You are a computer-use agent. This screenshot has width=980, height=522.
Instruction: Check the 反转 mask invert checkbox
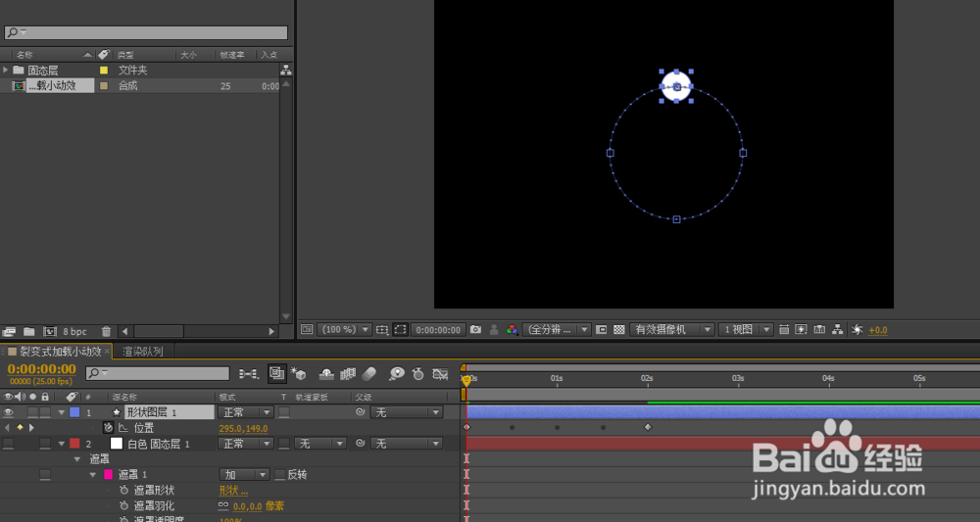(280, 475)
